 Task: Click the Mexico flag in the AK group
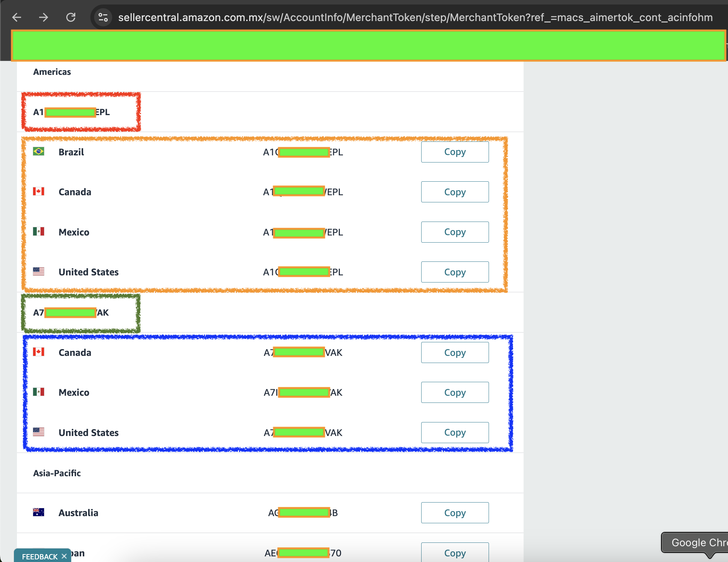[38, 392]
